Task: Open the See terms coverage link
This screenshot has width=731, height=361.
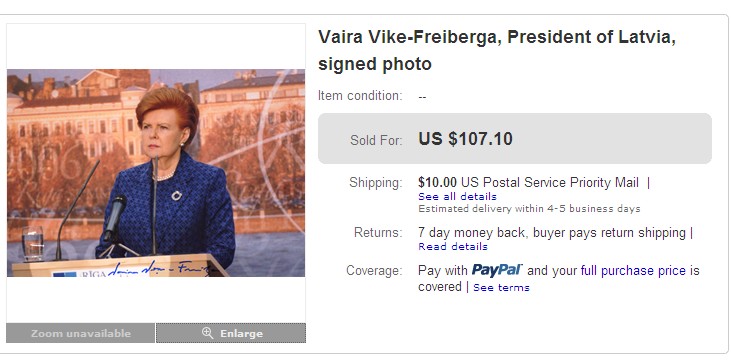Action: [x=501, y=287]
